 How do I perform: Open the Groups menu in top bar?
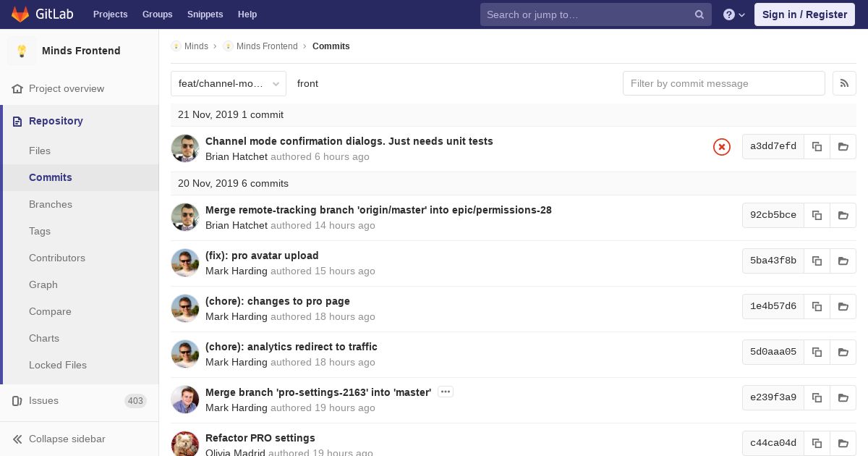157,14
